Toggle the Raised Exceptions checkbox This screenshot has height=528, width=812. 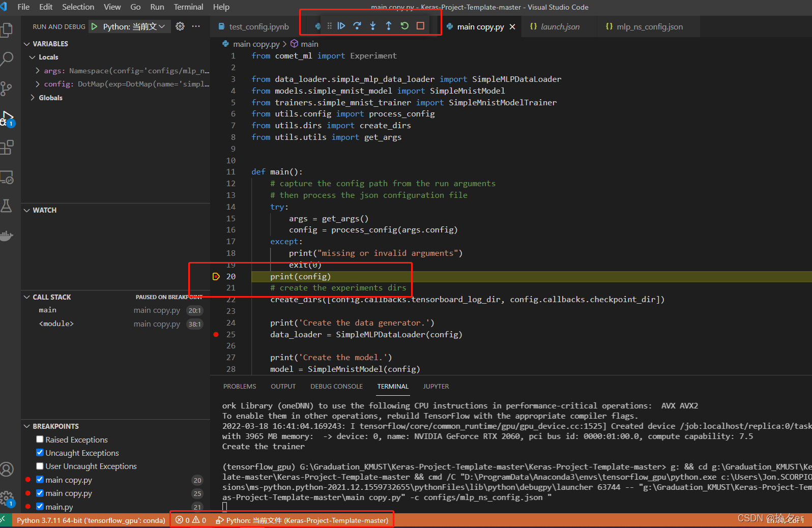tap(40, 439)
